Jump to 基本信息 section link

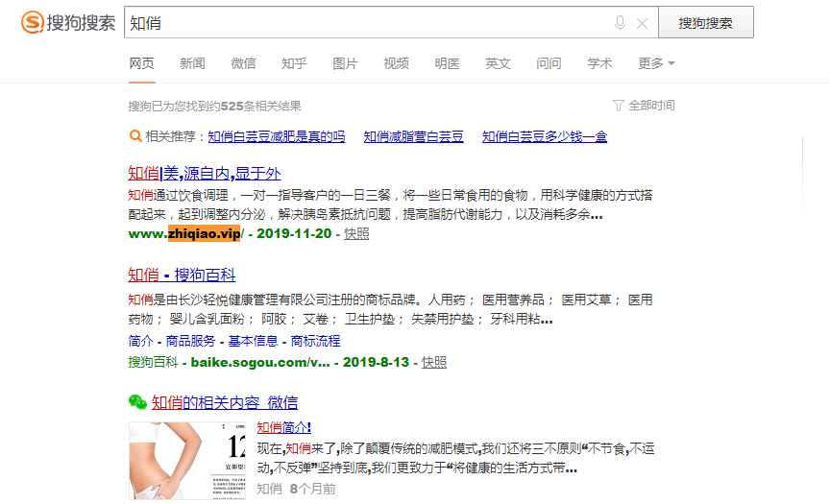[253, 341]
